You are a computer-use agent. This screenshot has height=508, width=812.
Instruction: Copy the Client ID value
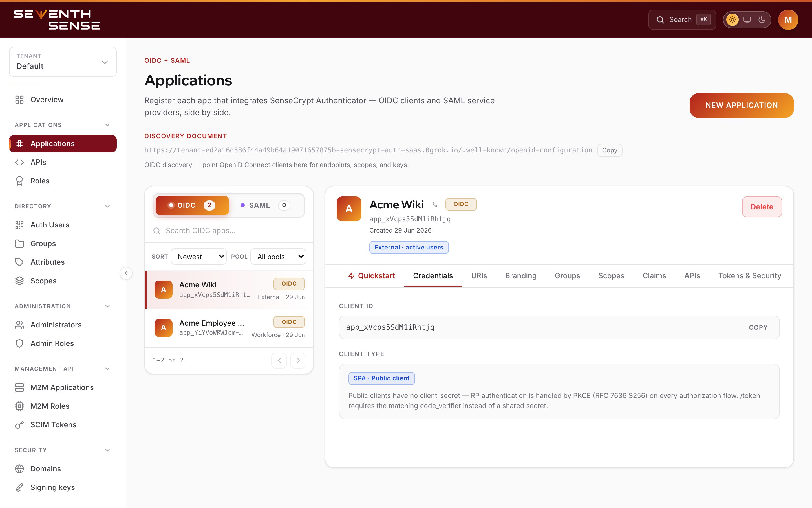[x=758, y=328]
